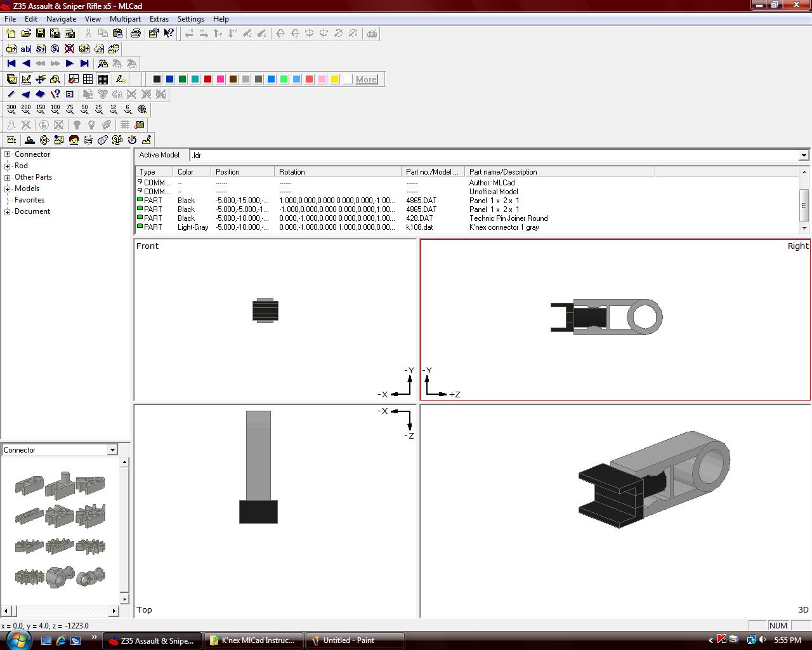Select the red color swatch
Viewport: 812px width, 650px height.
point(208,79)
